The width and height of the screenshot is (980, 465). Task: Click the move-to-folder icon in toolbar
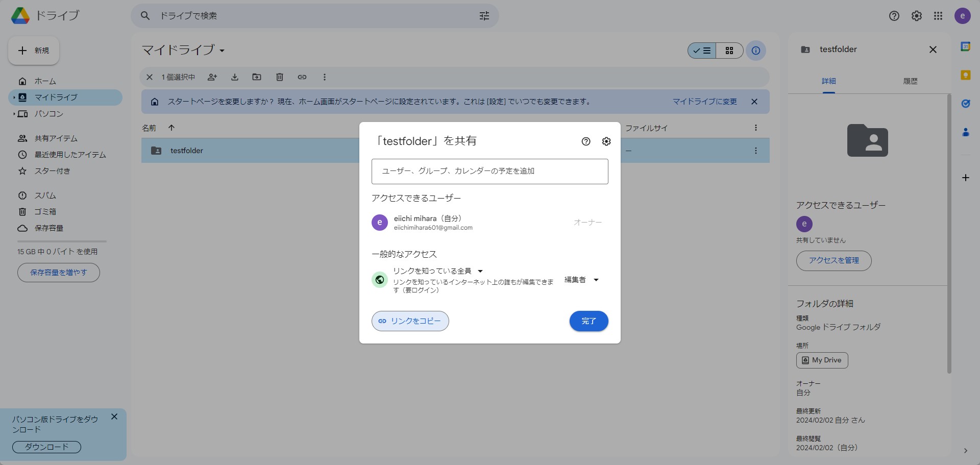pyautogui.click(x=257, y=77)
